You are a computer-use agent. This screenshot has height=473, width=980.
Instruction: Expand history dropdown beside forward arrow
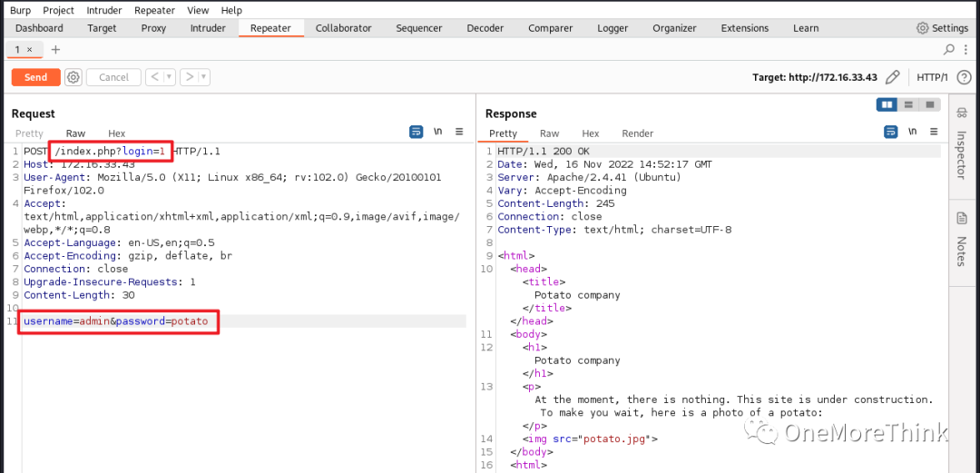coord(204,77)
